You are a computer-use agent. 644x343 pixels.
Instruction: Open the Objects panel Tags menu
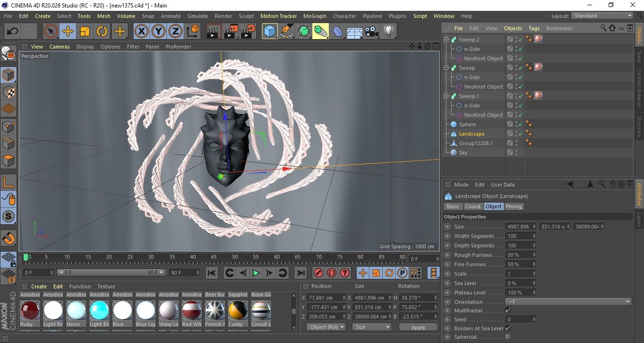tap(534, 28)
